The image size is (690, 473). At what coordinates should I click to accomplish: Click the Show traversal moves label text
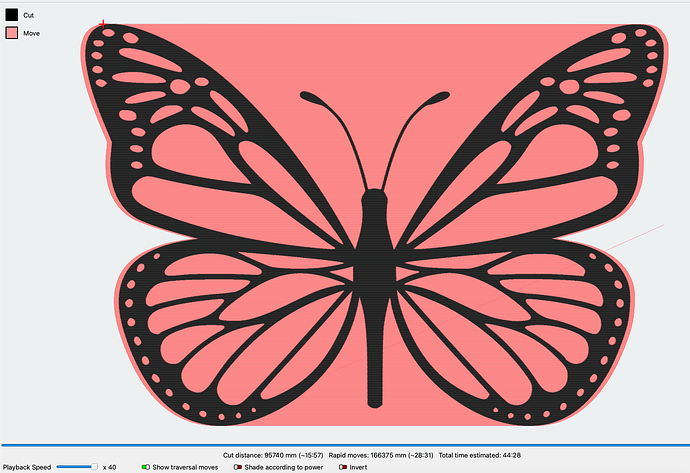click(185, 466)
